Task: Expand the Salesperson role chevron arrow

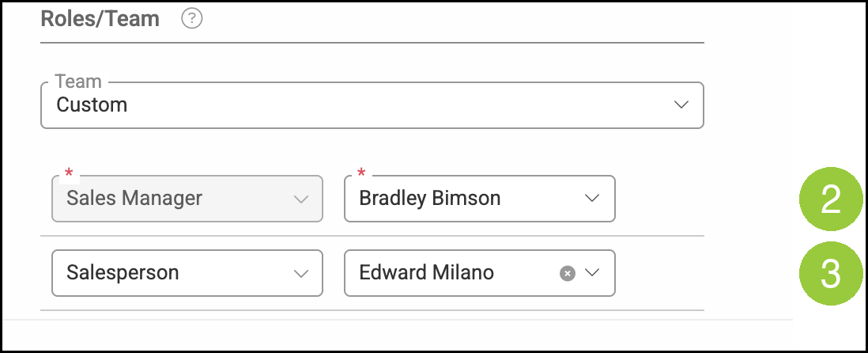Action: pos(301,273)
